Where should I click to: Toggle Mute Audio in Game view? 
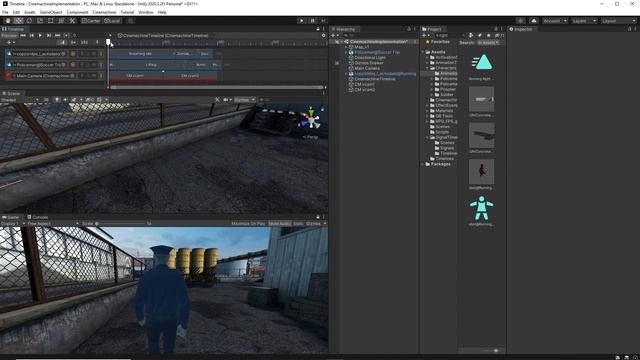click(x=280, y=224)
